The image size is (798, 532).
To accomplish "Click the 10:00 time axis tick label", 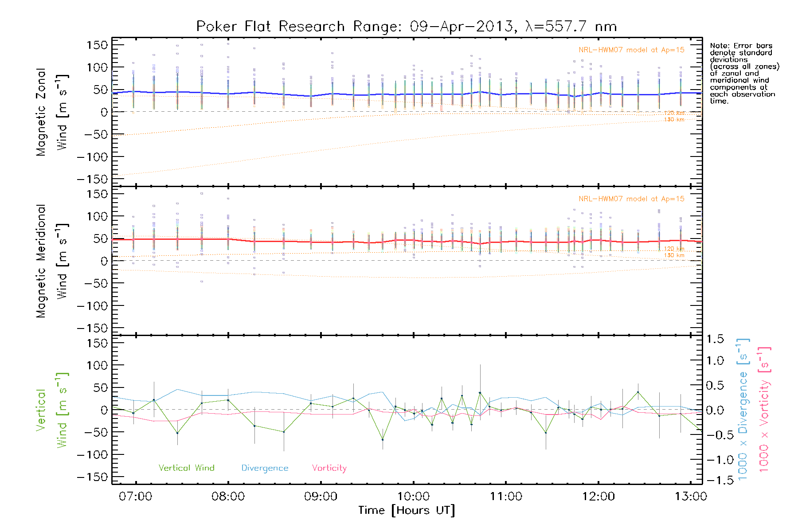I will 413,497.
